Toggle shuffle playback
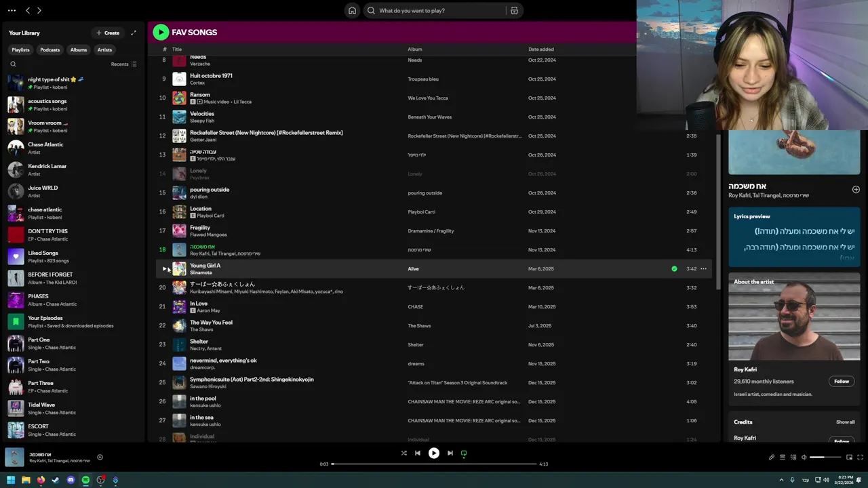The height and width of the screenshot is (488, 868). (x=403, y=453)
